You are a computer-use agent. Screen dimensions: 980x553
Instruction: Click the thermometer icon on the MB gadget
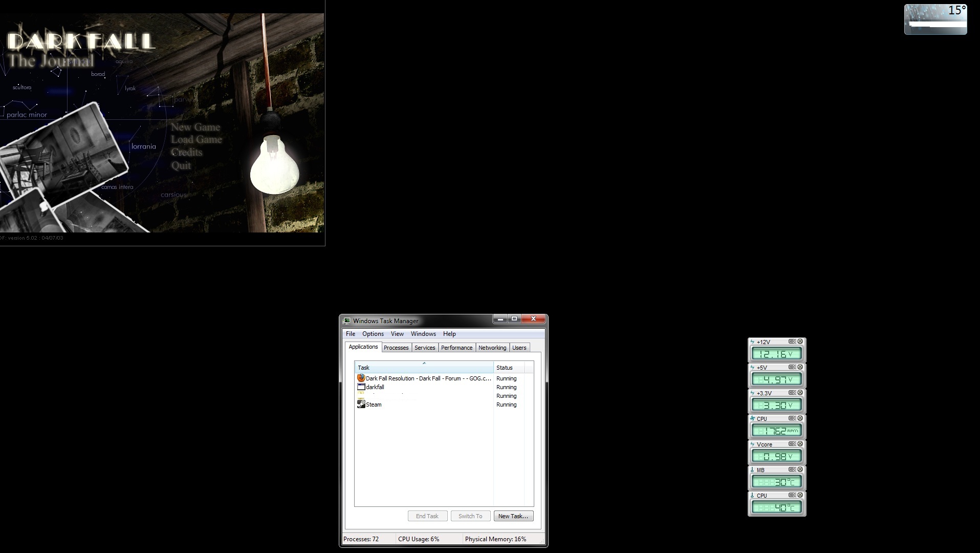click(x=753, y=470)
